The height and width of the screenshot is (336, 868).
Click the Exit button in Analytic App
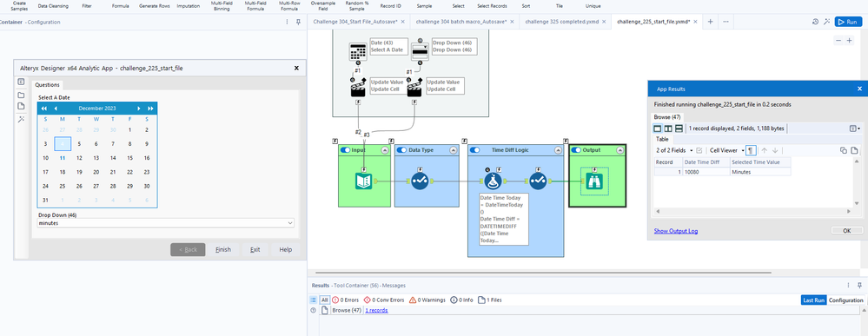click(x=255, y=250)
